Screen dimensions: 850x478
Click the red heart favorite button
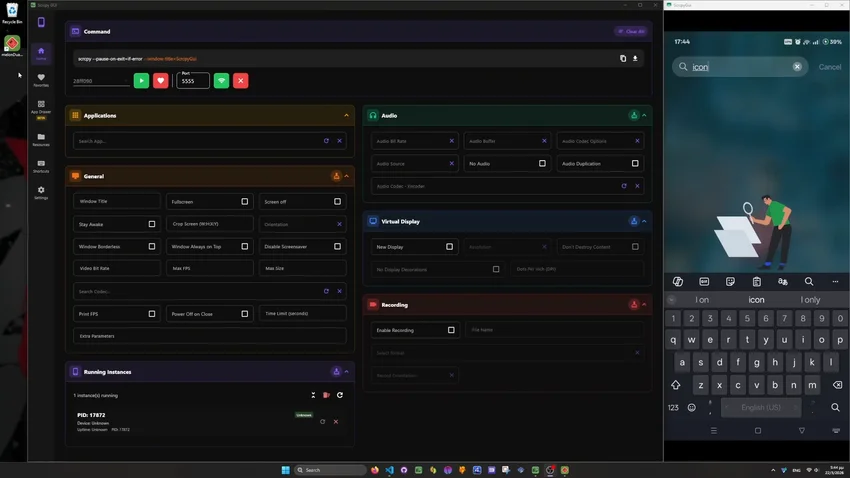pyautogui.click(x=160, y=81)
